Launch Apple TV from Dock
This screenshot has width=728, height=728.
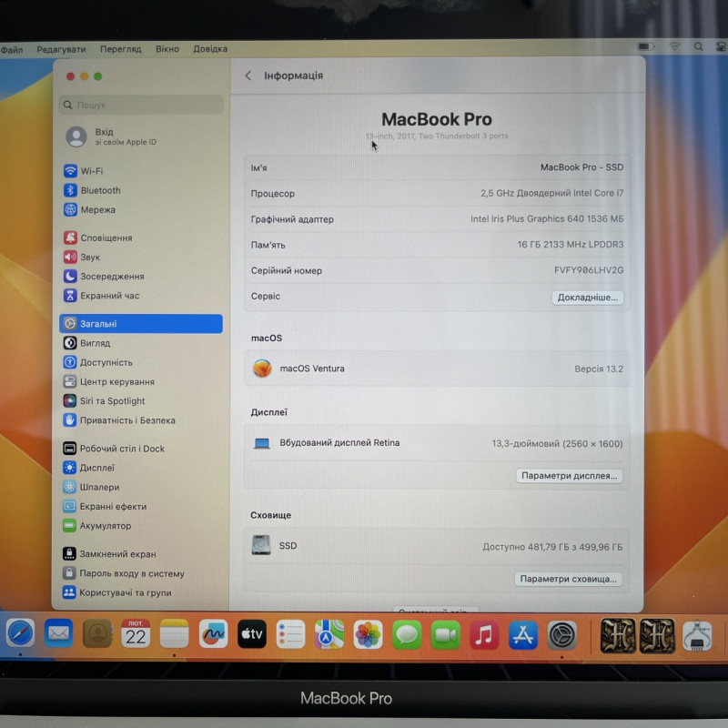(252, 633)
